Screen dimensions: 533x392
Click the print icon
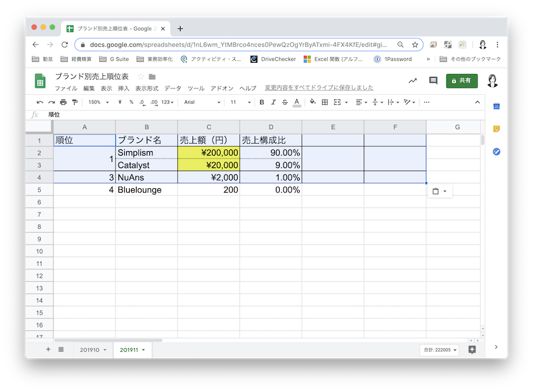click(63, 102)
